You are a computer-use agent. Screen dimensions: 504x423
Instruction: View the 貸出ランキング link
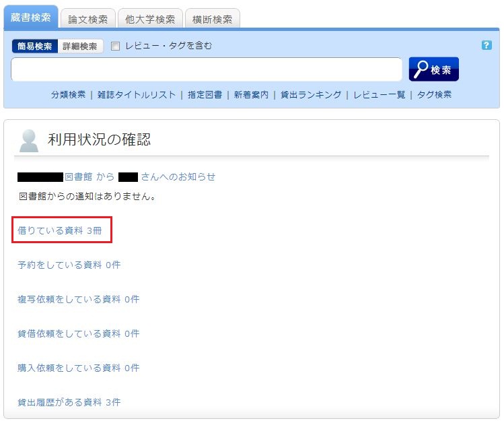[x=310, y=95]
